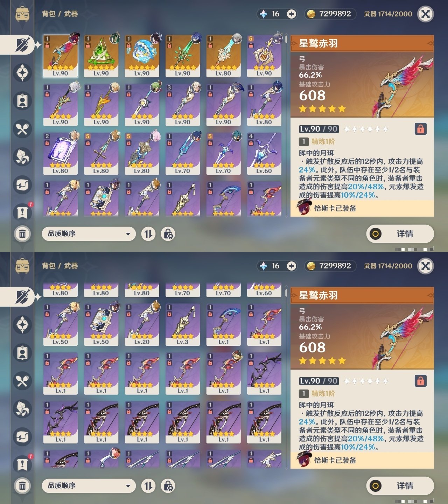
Task: Click the 详情 details button in bottom panel
Action: pyautogui.click(x=400, y=486)
